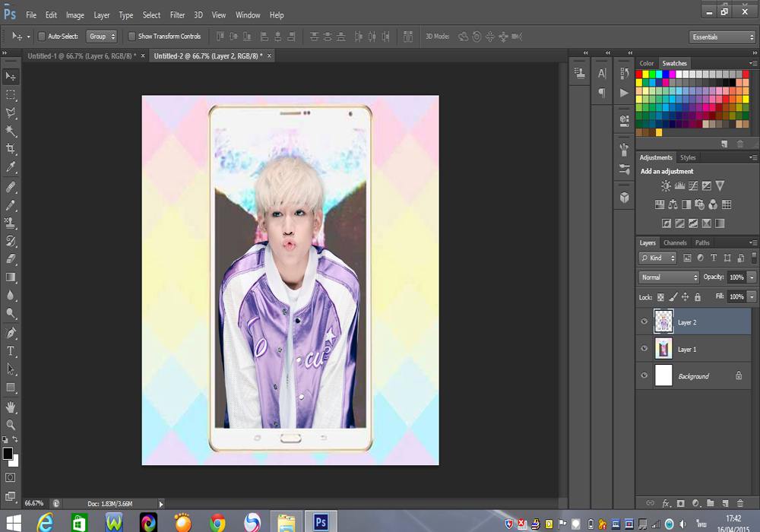
Task: Click the black foreground color swatch
Action: tap(8, 453)
